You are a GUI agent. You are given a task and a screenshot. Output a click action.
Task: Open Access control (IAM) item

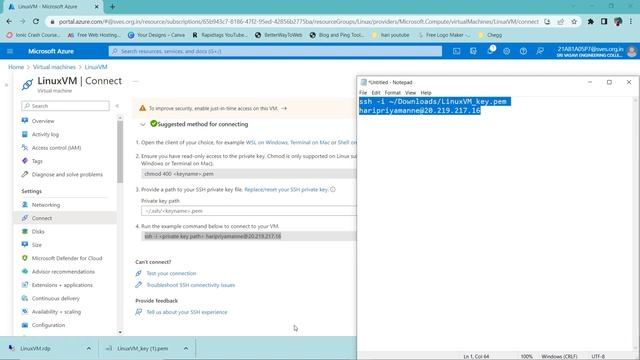(x=56, y=148)
